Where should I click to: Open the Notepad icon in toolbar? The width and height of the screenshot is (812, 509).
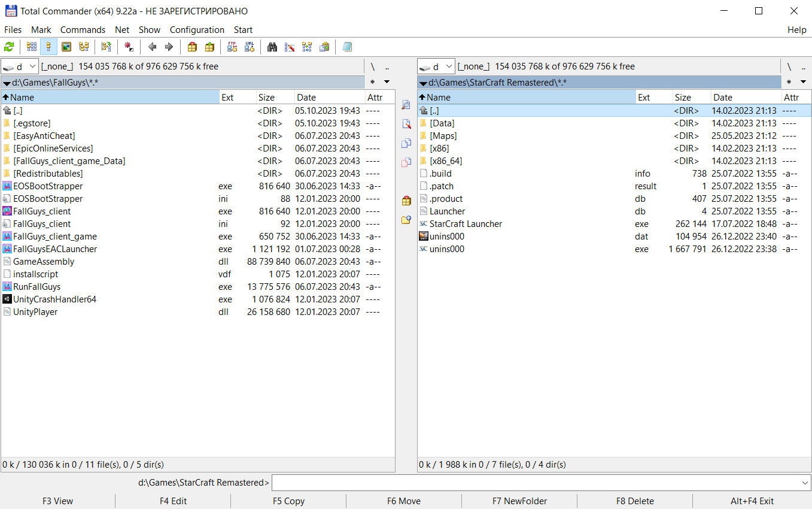(x=348, y=47)
